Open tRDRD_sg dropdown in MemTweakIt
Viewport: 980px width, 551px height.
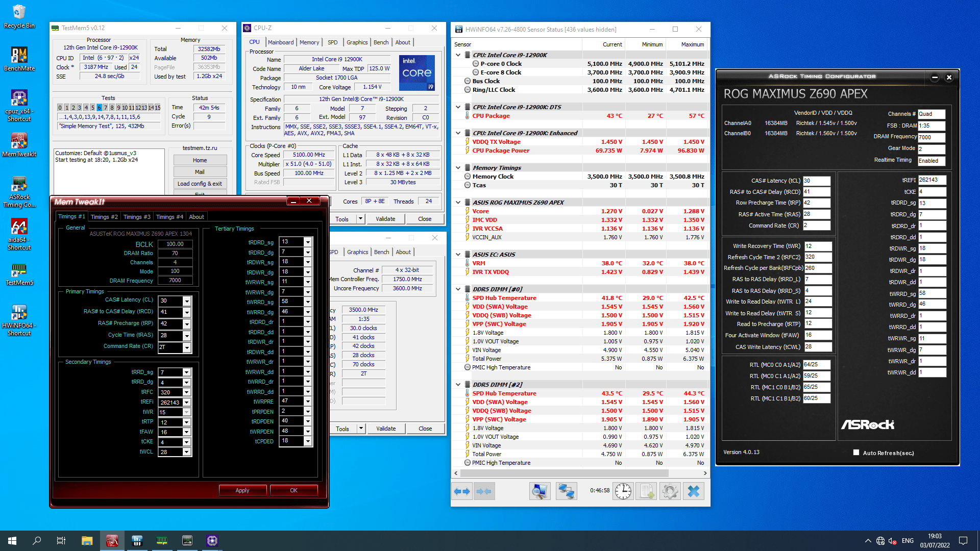point(308,242)
